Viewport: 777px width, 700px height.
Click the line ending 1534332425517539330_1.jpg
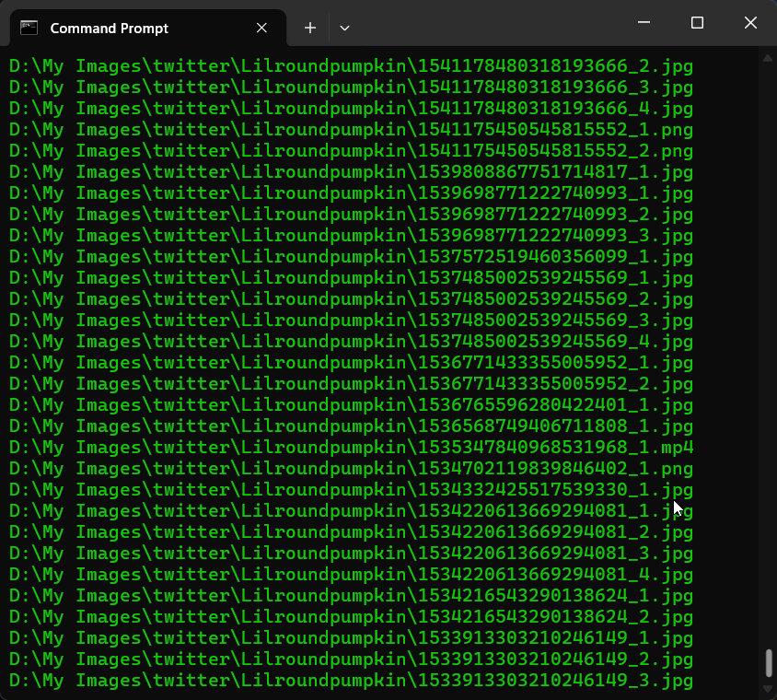351,489
